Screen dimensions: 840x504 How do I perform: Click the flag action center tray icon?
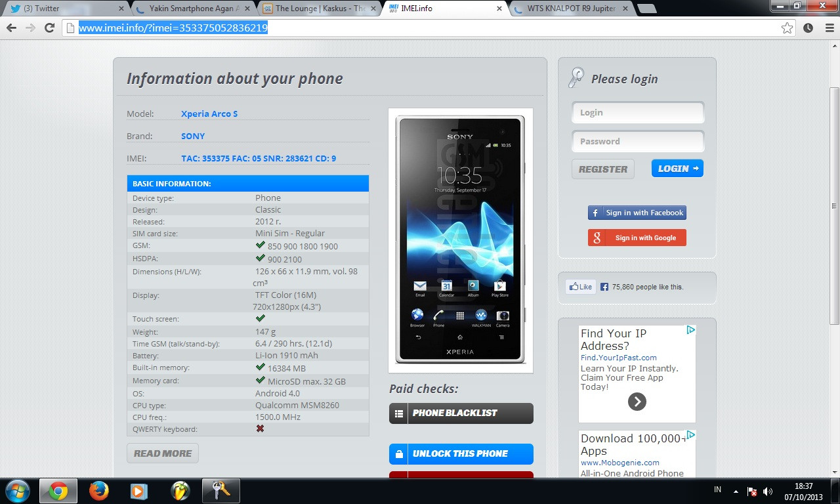[x=753, y=492]
